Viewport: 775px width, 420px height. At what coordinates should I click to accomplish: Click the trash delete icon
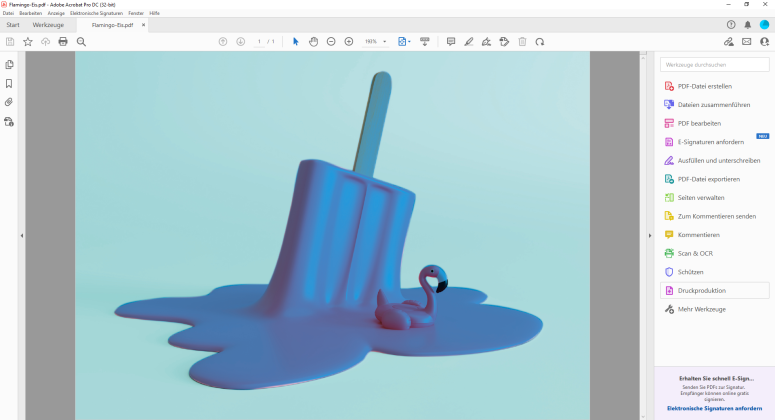click(522, 42)
